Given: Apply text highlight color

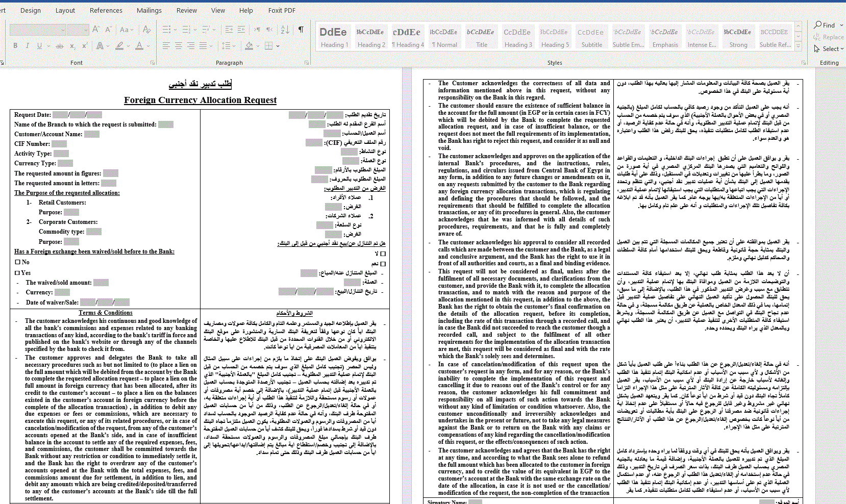Looking at the screenshot, I should (x=120, y=46).
